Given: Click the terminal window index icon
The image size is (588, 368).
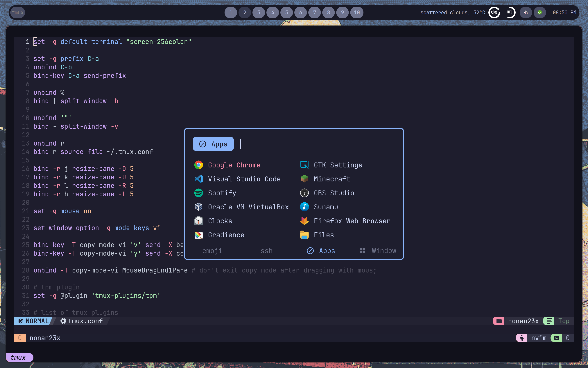Looking at the screenshot, I should coord(556,338).
